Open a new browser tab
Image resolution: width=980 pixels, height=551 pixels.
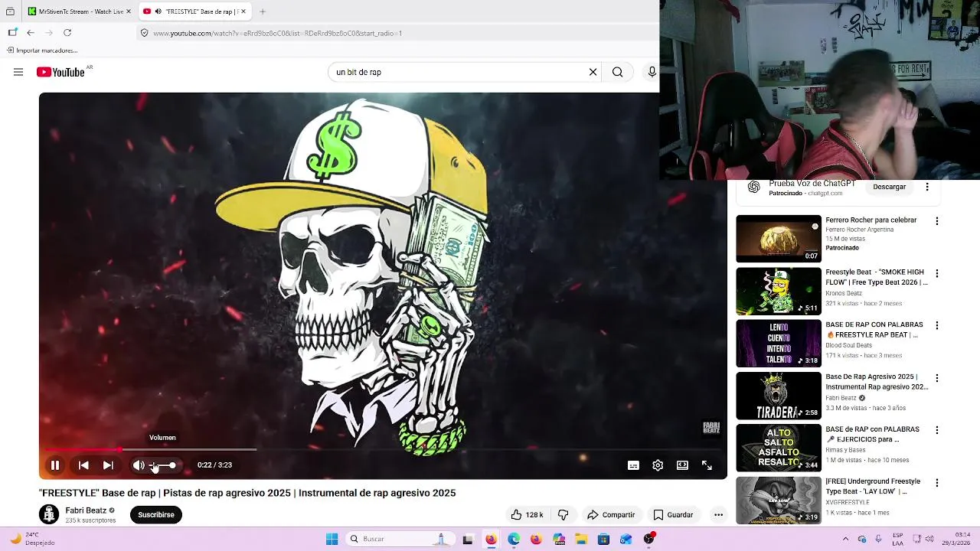(x=263, y=11)
